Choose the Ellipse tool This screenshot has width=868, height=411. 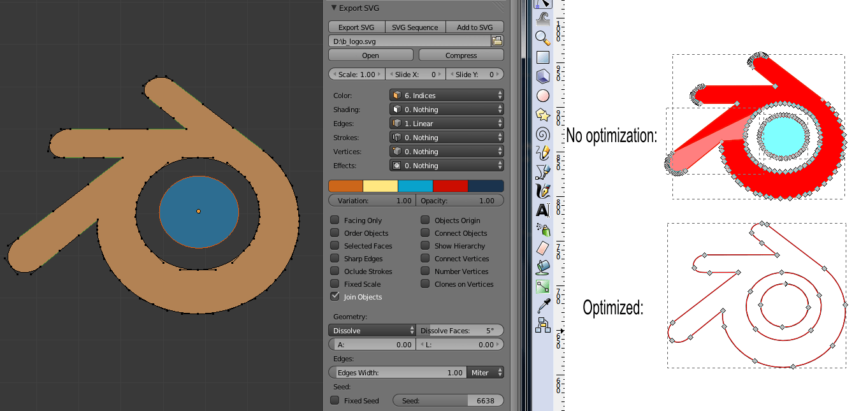click(542, 95)
